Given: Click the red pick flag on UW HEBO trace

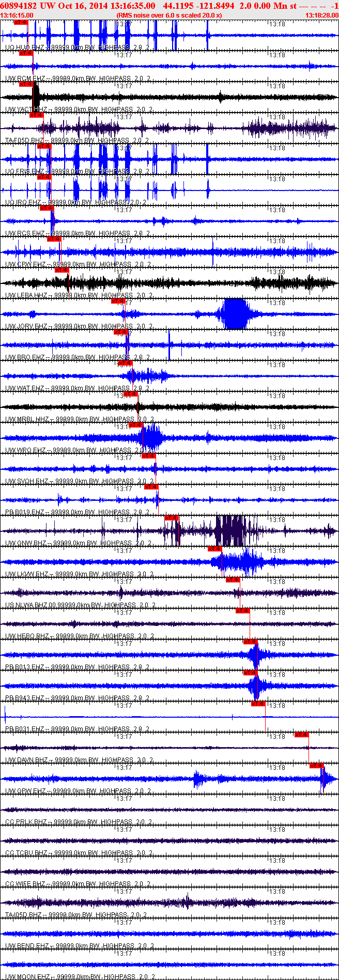Looking at the screenshot, I should tap(243, 611).
